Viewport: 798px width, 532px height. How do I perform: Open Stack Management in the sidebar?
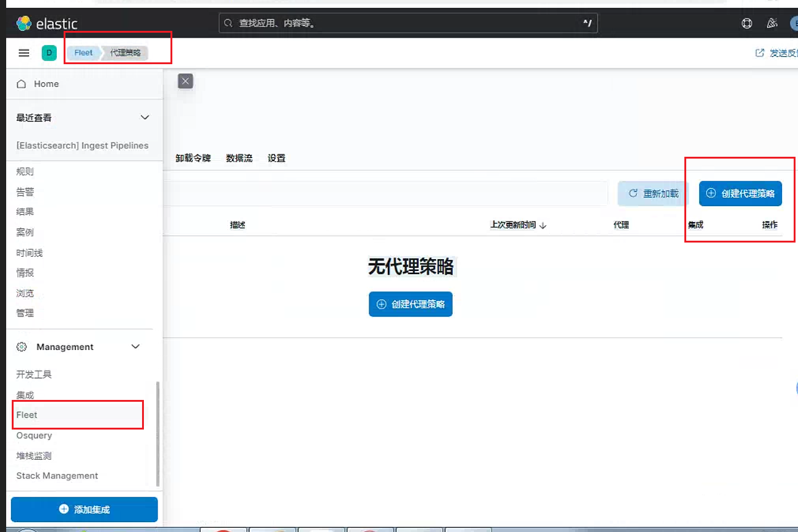57,476
